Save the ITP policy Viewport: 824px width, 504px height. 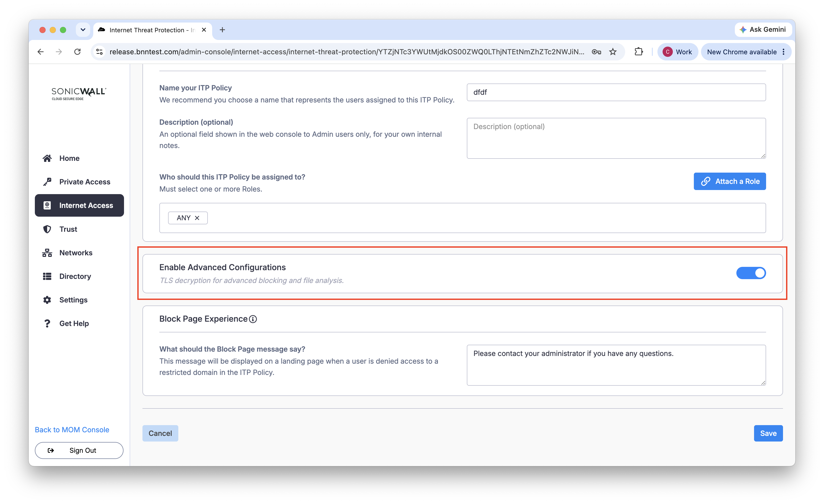[768, 434]
